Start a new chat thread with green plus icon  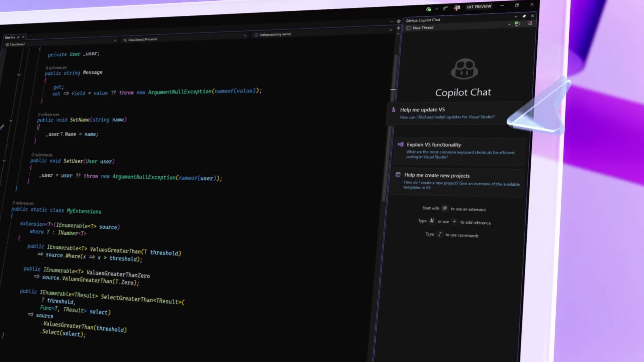(x=517, y=24)
